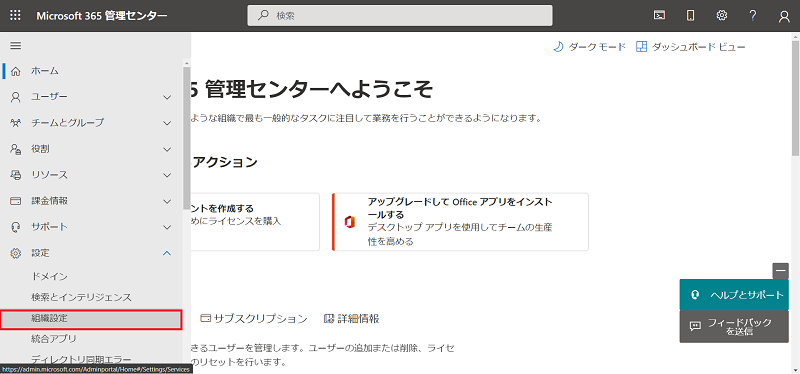
Task: Open the Office アプリをインストール card
Action: pyautogui.click(x=460, y=222)
